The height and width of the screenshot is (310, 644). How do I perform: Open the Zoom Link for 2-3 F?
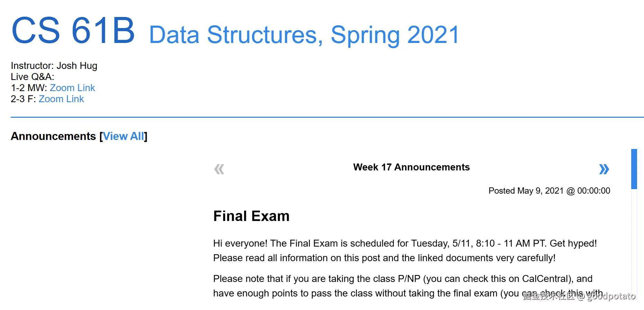point(61,99)
